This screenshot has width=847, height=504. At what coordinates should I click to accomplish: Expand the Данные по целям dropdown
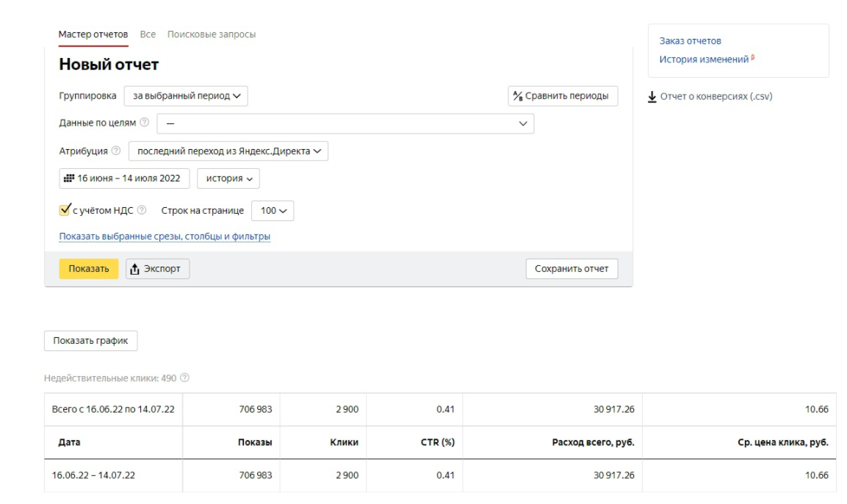tap(345, 123)
